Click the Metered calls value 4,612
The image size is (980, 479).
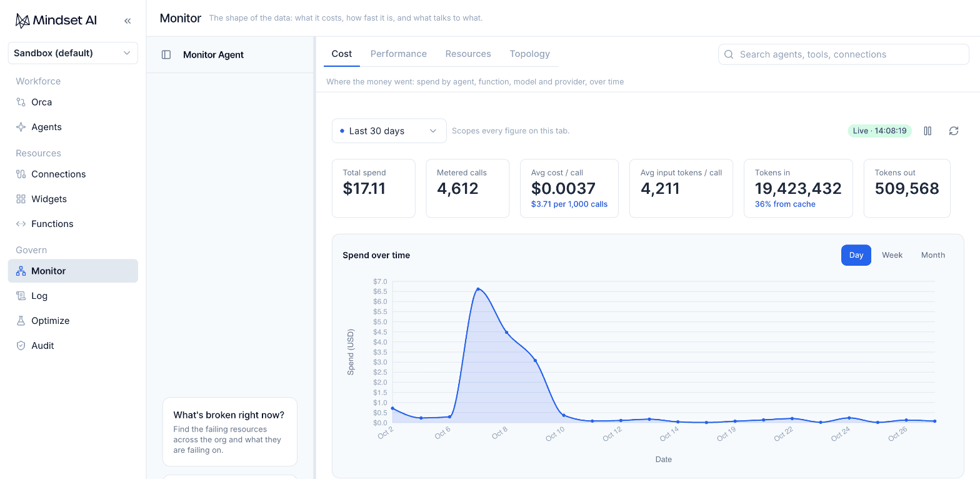[x=457, y=188]
